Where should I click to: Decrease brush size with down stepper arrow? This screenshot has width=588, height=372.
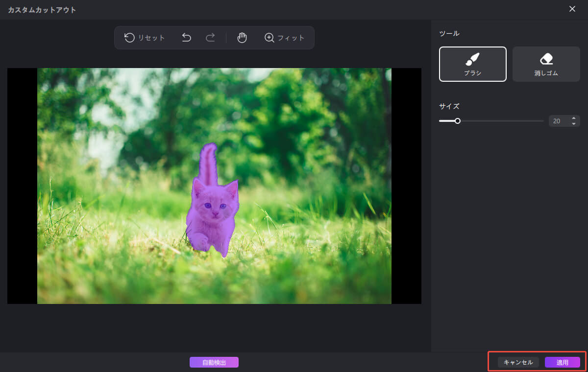574,124
